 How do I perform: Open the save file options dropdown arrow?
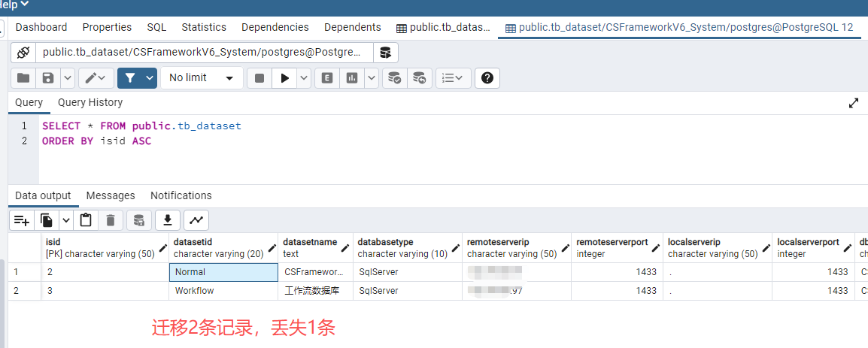pos(67,78)
